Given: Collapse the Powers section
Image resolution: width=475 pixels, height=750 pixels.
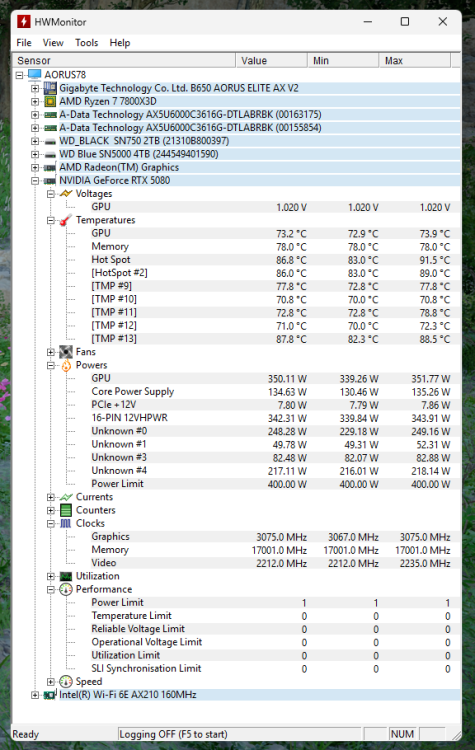Looking at the screenshot, I should click(x=51, y=365).
